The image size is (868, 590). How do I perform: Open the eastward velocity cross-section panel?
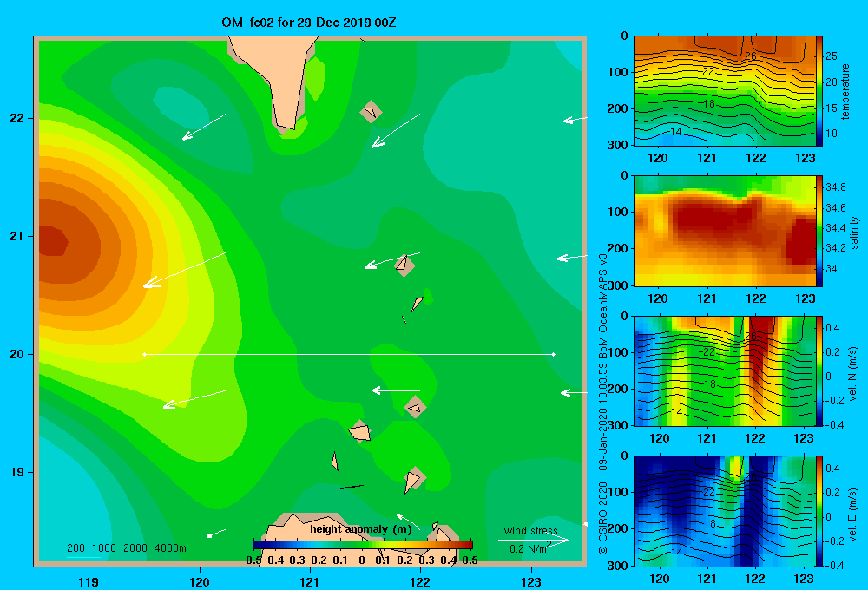pos(724,511)
